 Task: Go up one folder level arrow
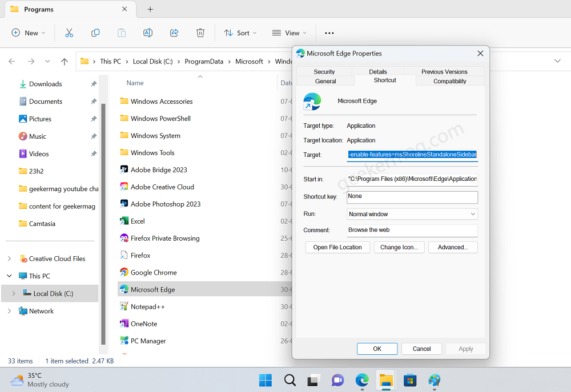click(65, 62)
